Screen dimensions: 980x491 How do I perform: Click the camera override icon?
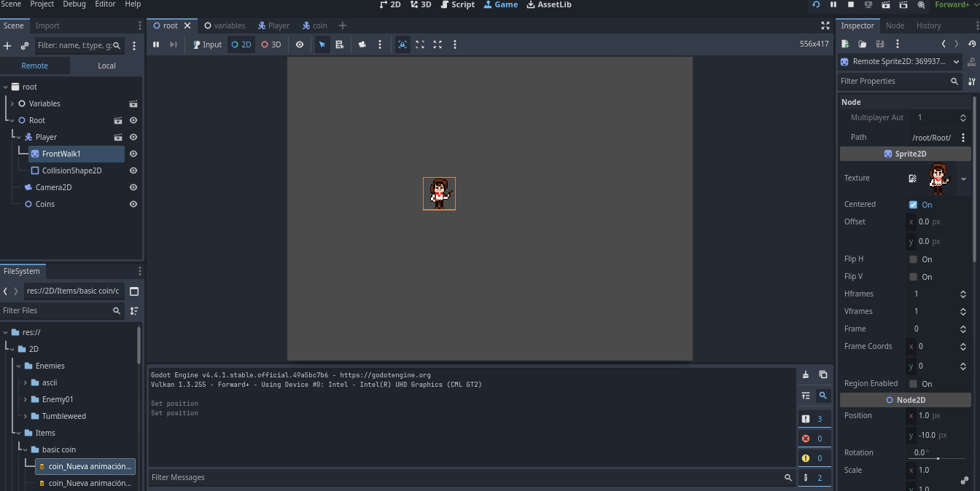click(x=362, y=44)
